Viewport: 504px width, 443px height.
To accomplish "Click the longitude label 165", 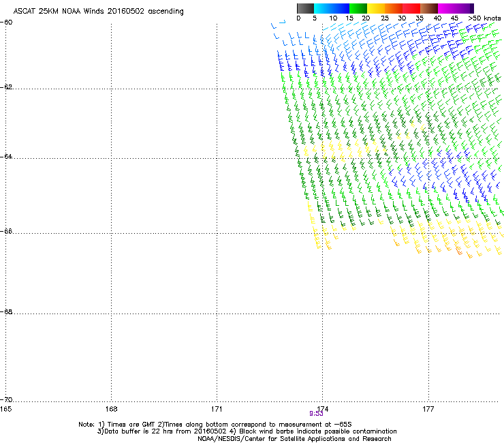I will pyautogui.click(x=5, y=409).
